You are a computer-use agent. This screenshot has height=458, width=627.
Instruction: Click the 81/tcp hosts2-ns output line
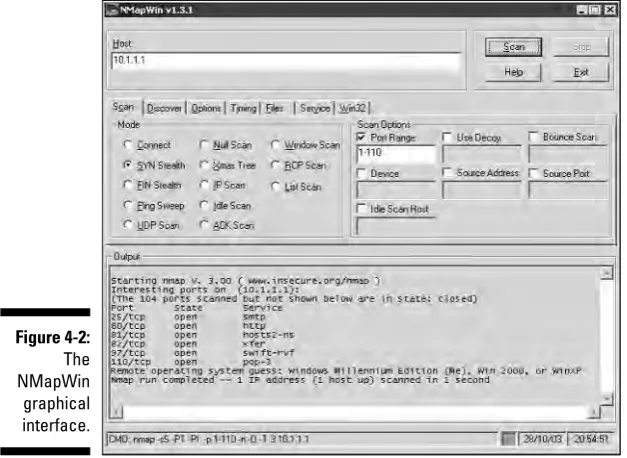pos(202,335)
